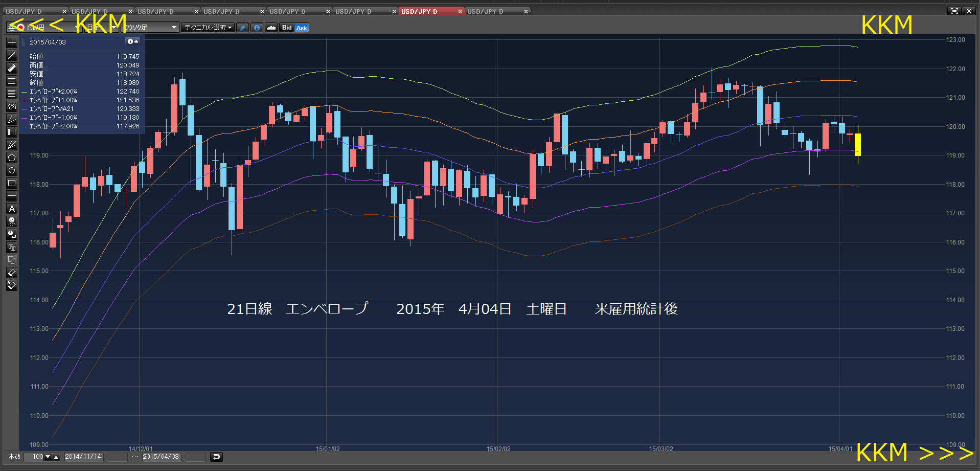Click the 終値 close value 118.989

click(x=128, y=83)
